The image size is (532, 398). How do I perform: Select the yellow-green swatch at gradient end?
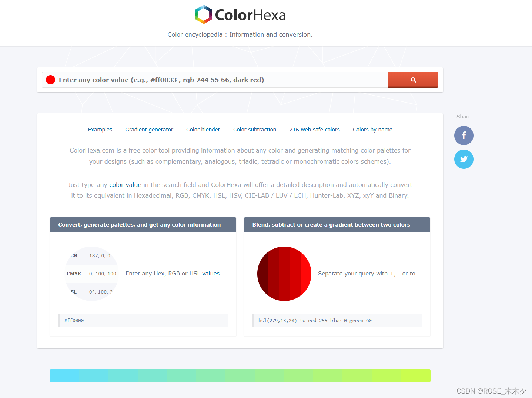click(x=416, y=375)
